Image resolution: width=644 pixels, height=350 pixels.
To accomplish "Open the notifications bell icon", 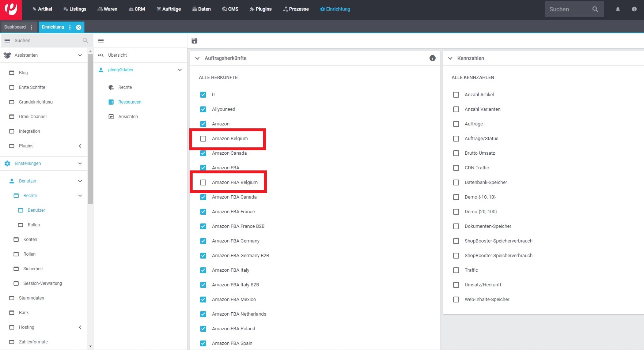I will 618,9.
